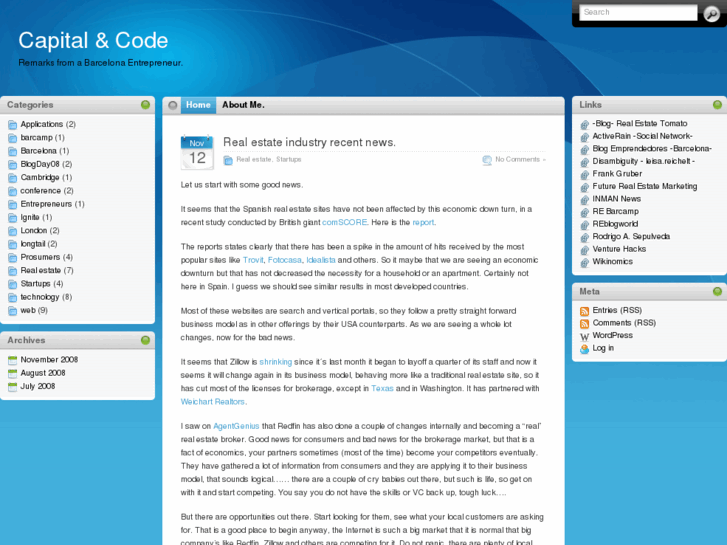
Task: Click the folder icon beside Applications category
Action: coord(13,125)
